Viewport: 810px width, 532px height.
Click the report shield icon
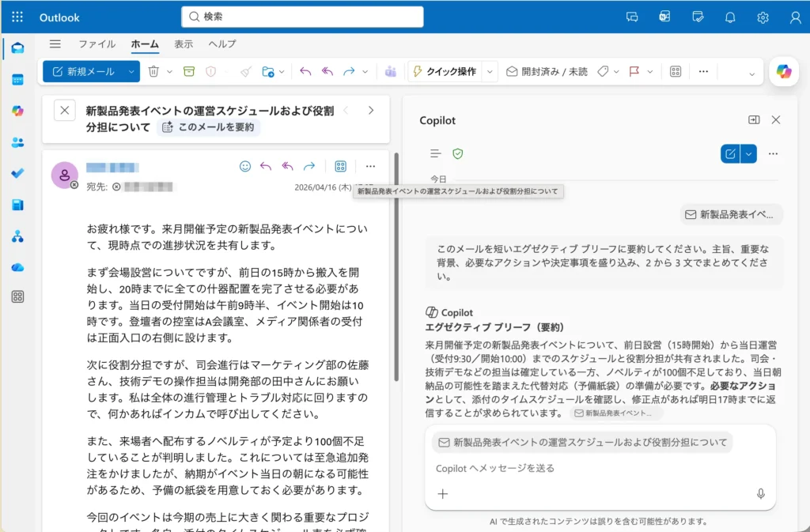point(210,71)
